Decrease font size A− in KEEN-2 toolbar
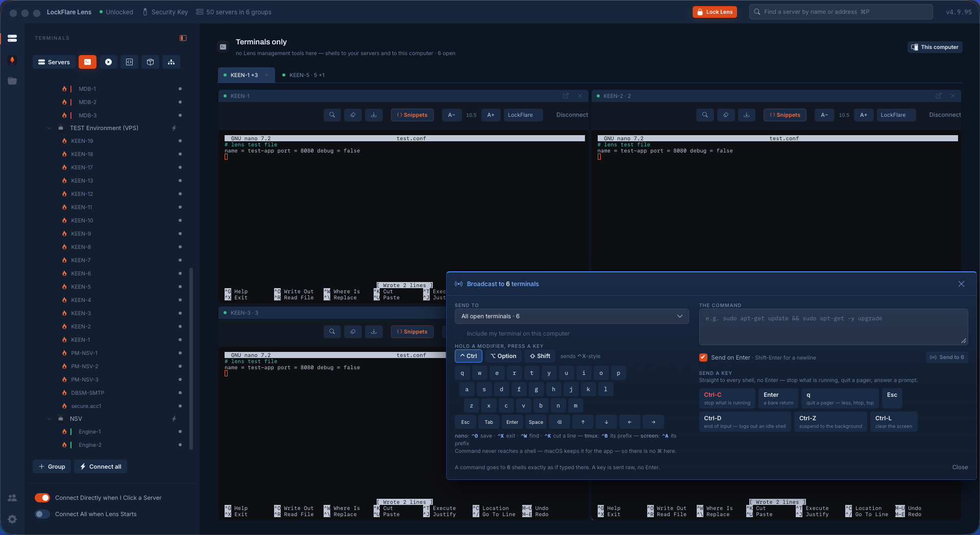 click(x=824, y=115)
